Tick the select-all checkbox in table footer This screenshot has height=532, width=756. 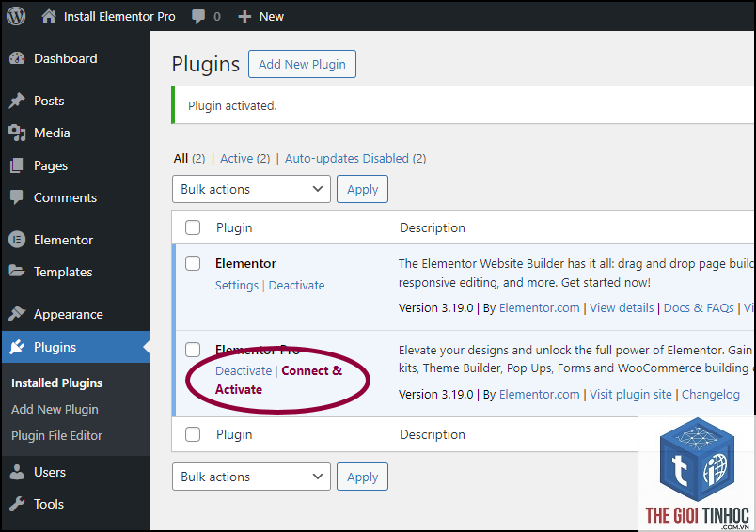coord(193,434)
